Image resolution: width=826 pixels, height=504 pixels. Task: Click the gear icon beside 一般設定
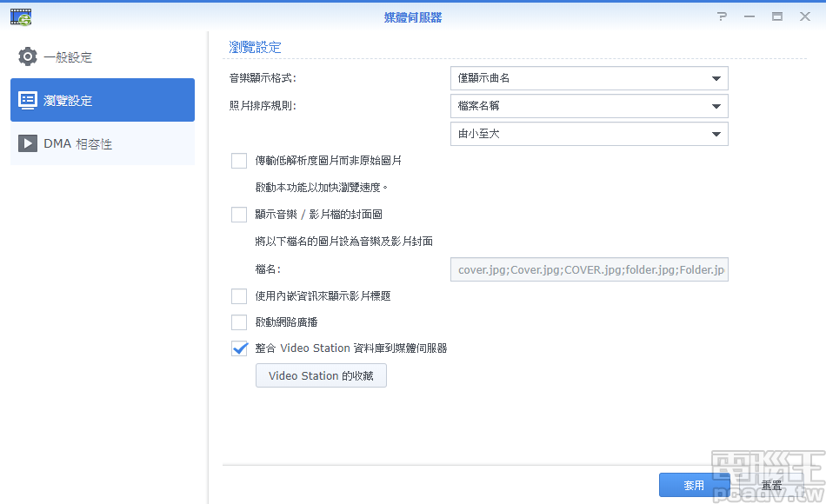click(x=28, y=56)
